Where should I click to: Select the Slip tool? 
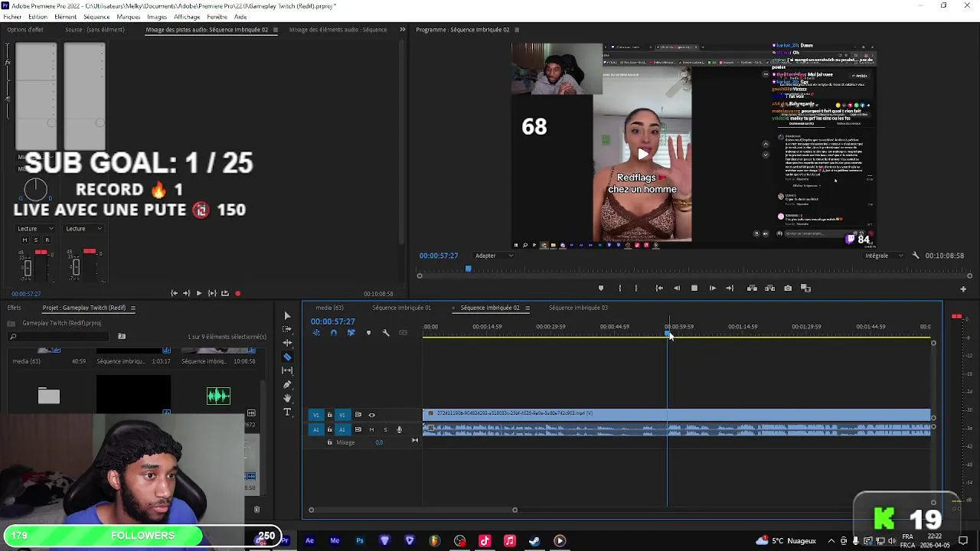[x=287, y=370]
